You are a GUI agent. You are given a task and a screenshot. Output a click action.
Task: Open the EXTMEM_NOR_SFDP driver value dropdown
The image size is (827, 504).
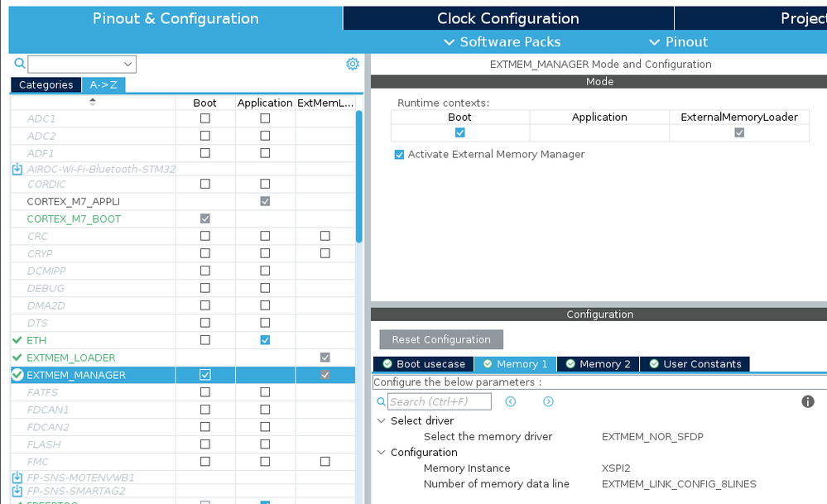point(652,436)
